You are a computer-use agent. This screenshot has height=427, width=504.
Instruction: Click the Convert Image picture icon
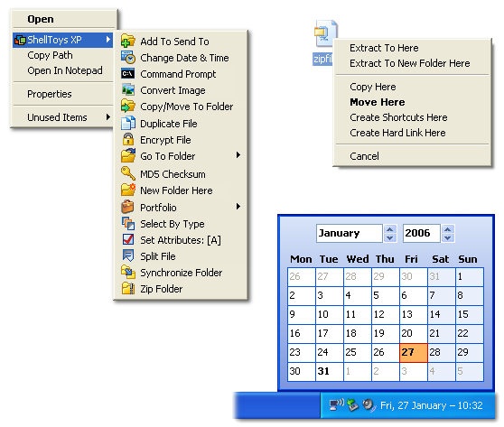point(128,90)
